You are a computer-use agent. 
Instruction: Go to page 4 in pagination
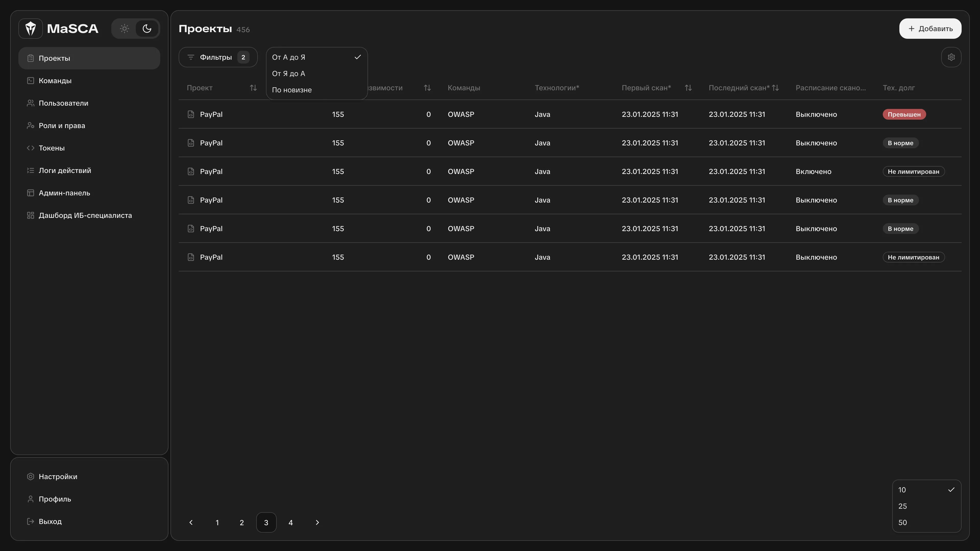click(x=291, y=522)
